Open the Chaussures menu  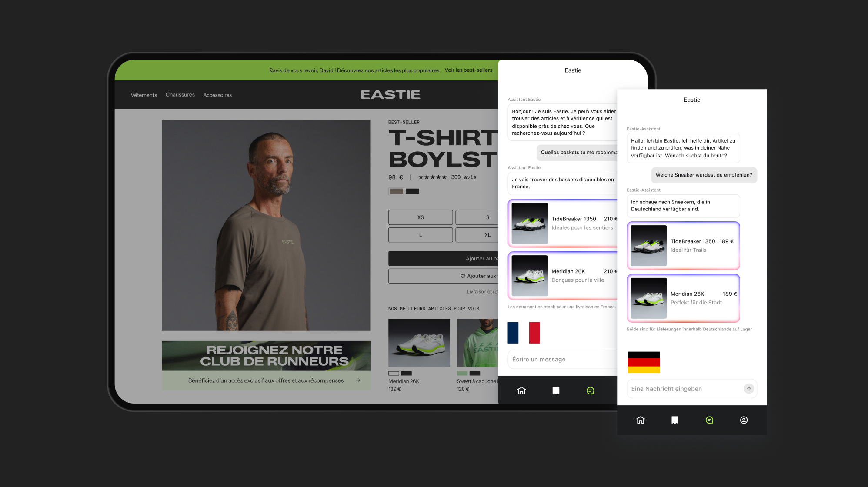(x=180, y=95)
